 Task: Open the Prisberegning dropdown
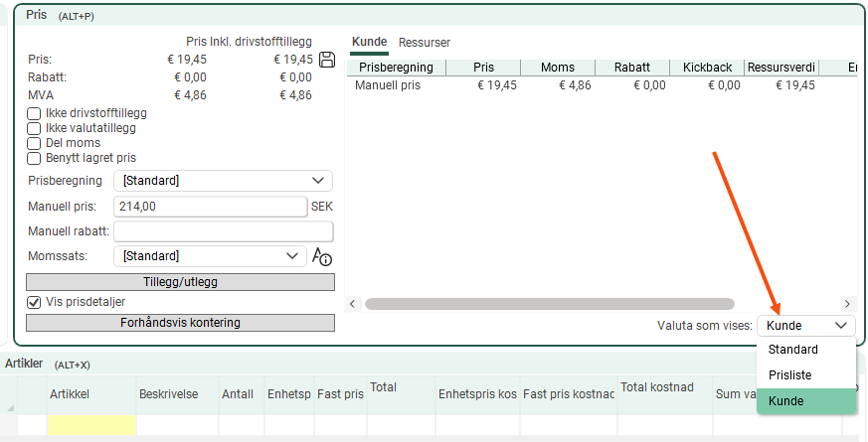223,181
